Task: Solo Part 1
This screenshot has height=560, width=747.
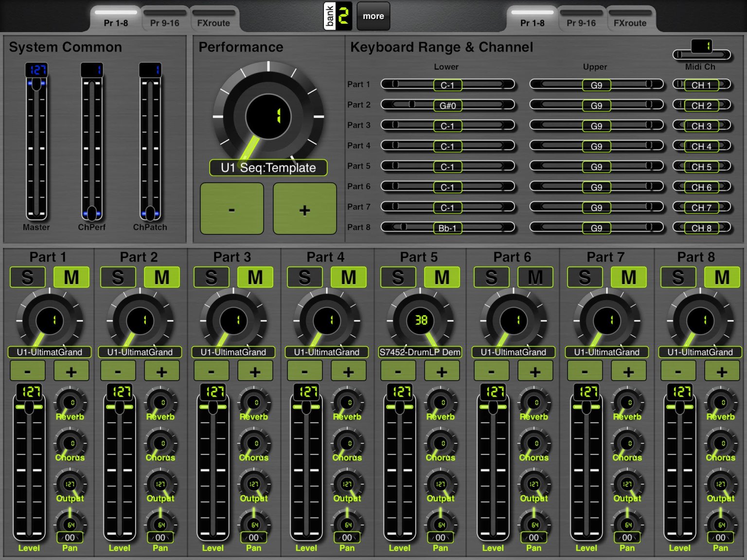Action: [28, 277]
